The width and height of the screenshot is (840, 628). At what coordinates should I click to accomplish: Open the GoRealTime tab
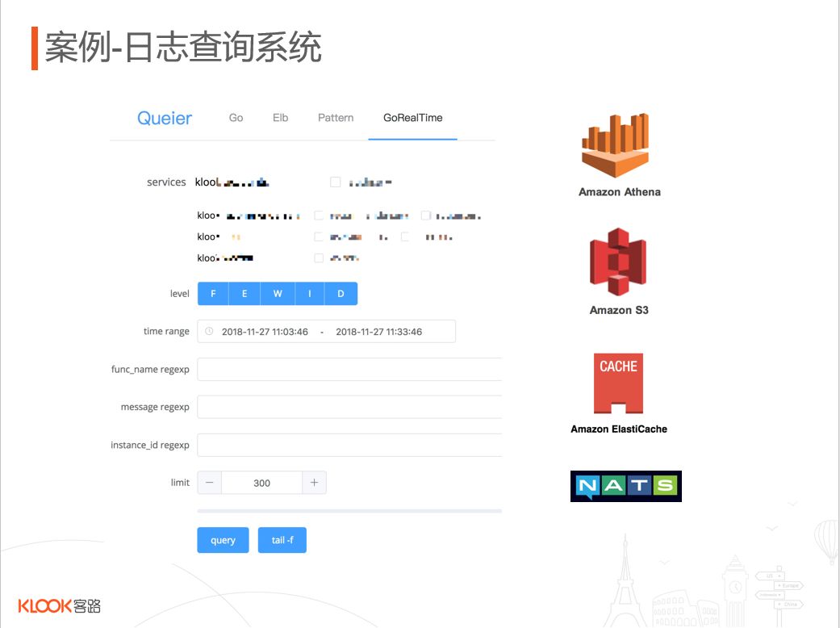coord(412,118)
